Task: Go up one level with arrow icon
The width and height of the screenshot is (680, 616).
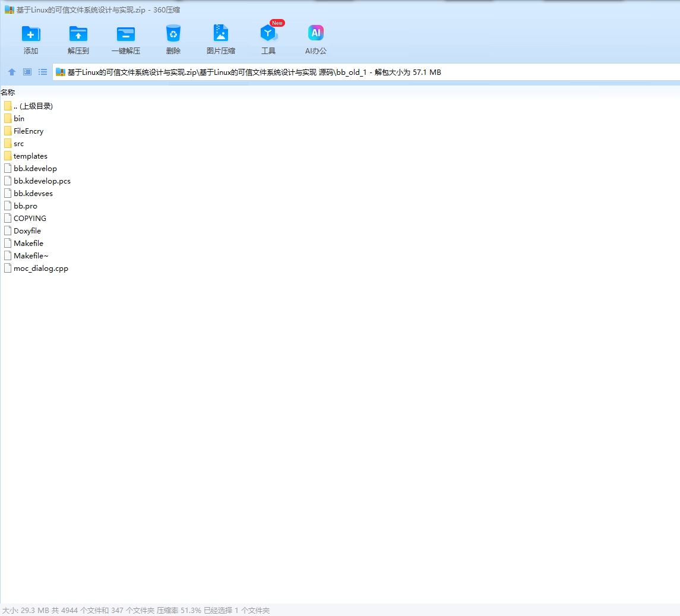Action: pyautogui.click(x=12, y=72)
